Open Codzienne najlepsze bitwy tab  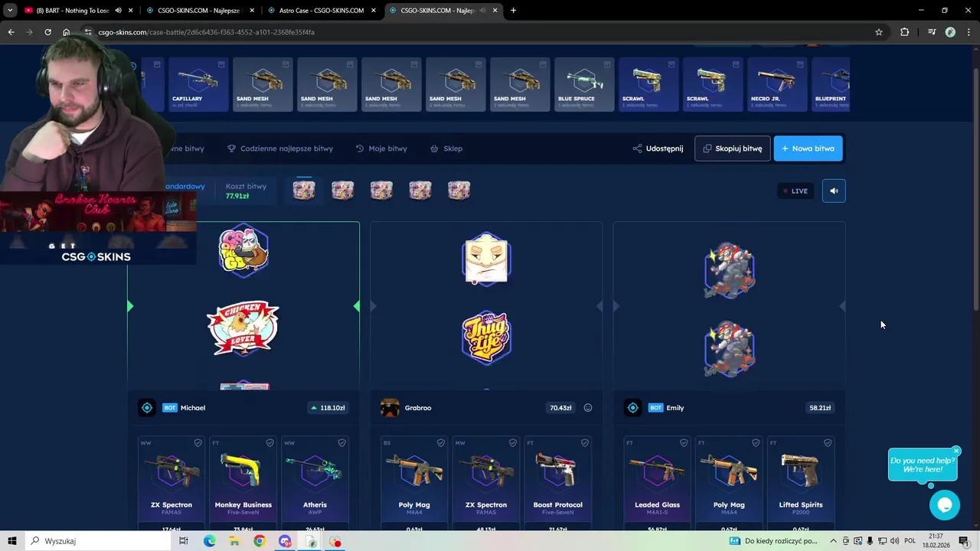[x=280, y=148]
